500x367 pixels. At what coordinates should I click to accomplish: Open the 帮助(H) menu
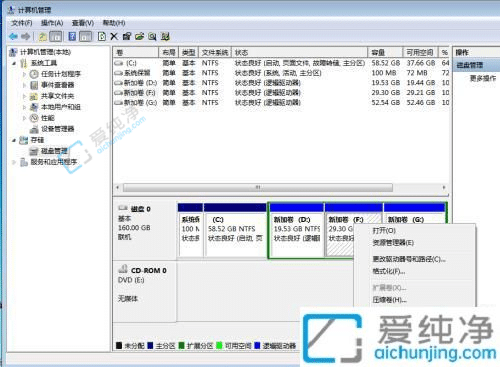pyautogui.click(x=114, y=23)
